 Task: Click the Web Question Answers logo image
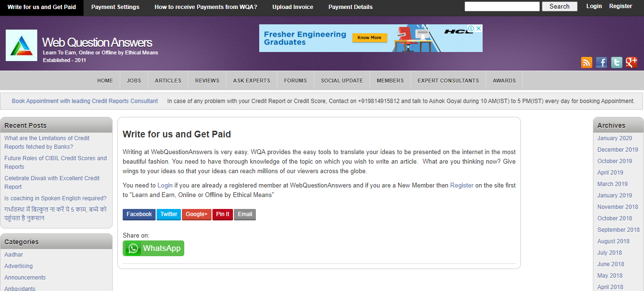pyautogui.click(x=21, y=45)
